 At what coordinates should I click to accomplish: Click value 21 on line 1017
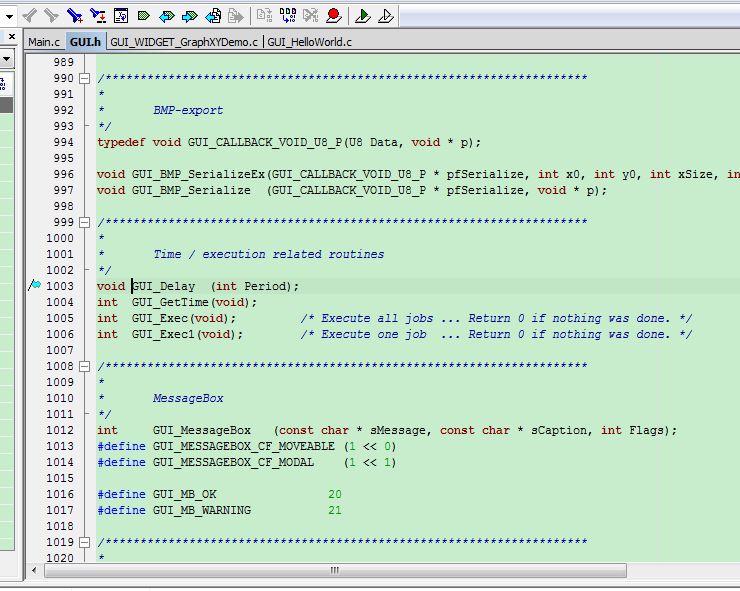point(335,511)
